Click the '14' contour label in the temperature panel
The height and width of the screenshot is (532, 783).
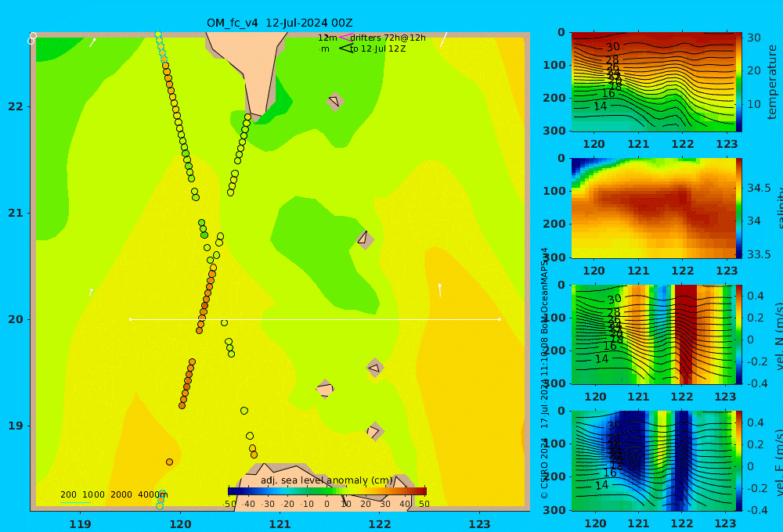point(600,106)
